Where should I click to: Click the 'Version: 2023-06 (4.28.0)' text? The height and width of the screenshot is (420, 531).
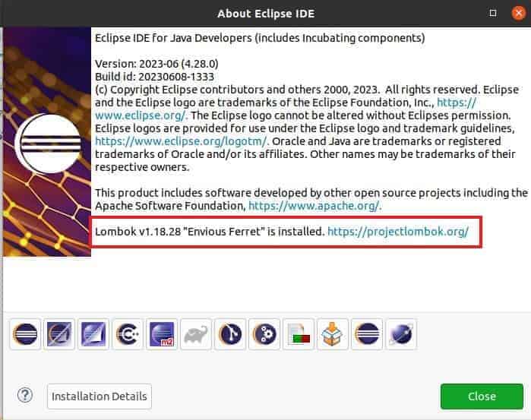tap(156, 64)
